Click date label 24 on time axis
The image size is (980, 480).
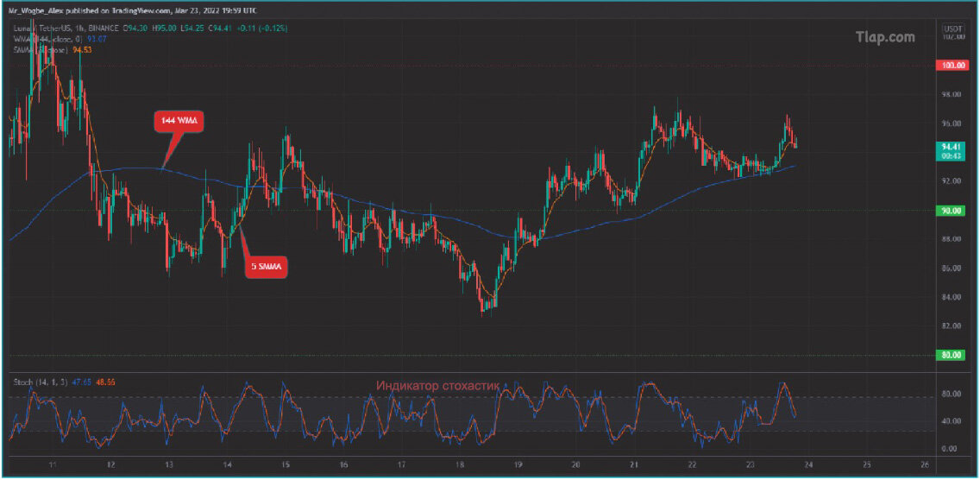coord(808,465)
